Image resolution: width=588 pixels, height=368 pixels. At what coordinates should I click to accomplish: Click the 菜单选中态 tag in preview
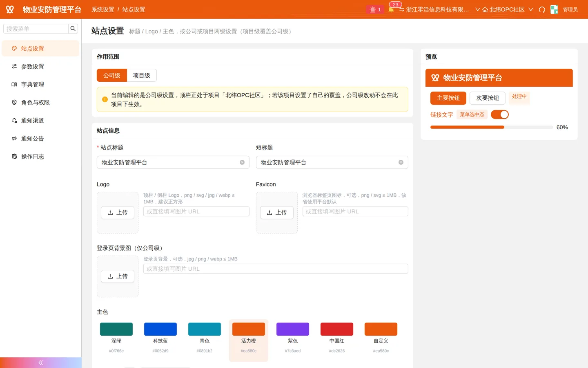[472, 115]
